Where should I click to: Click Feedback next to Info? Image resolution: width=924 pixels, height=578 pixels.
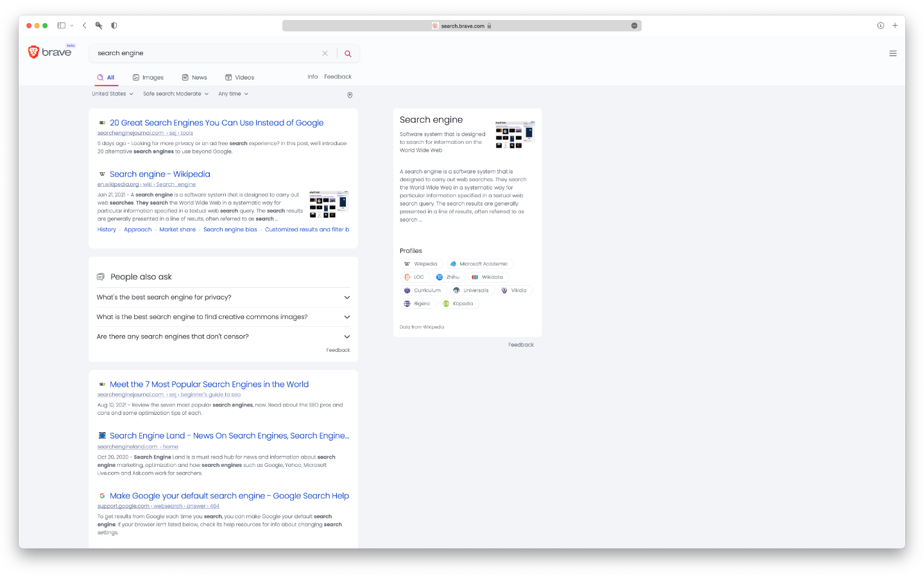tap(338, 76)
